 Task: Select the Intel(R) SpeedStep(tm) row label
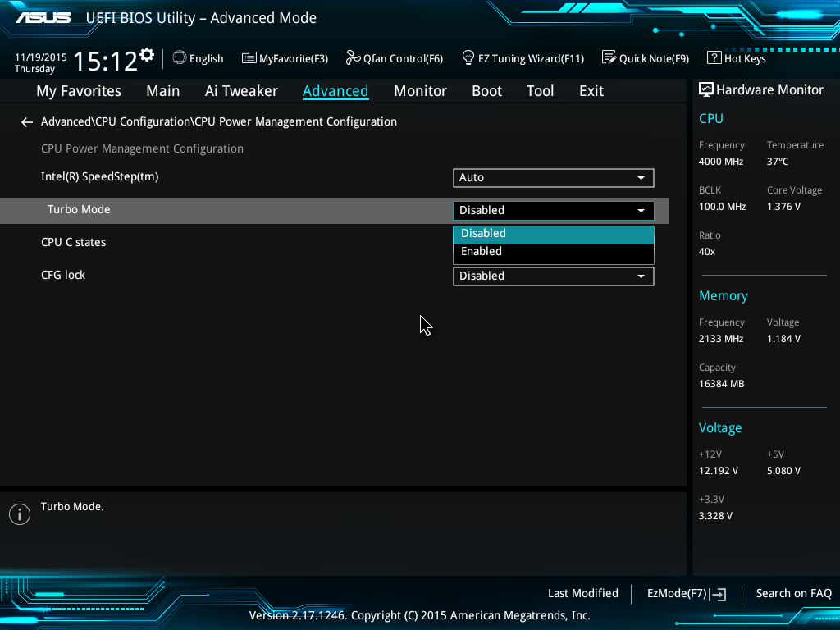[x=99, y=177]
